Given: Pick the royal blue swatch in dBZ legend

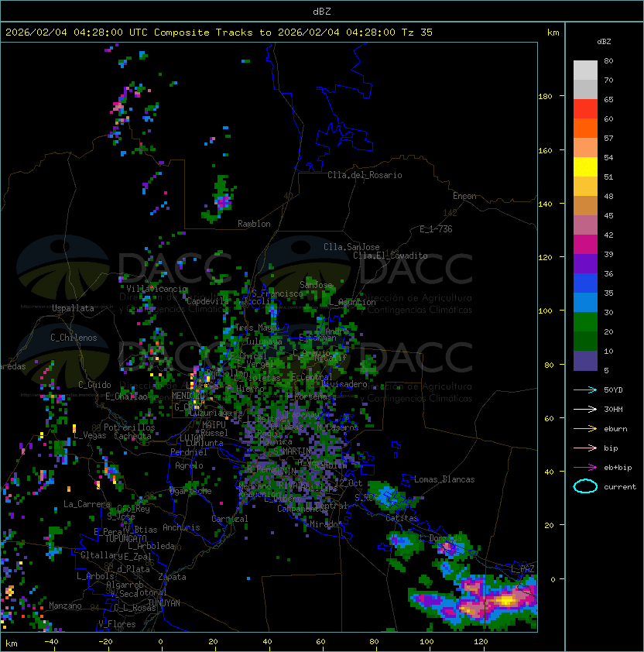Looking at the screenshot, I should [x=585, y=283].
